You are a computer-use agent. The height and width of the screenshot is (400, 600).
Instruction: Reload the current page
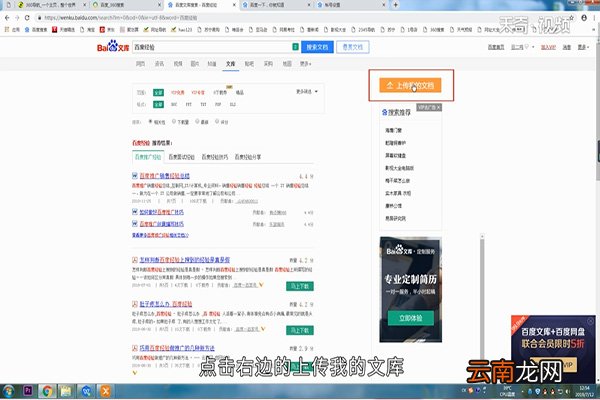(27, 18)
